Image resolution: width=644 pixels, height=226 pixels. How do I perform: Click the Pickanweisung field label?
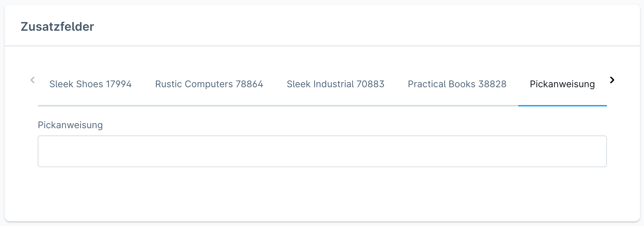click(70, 125)
